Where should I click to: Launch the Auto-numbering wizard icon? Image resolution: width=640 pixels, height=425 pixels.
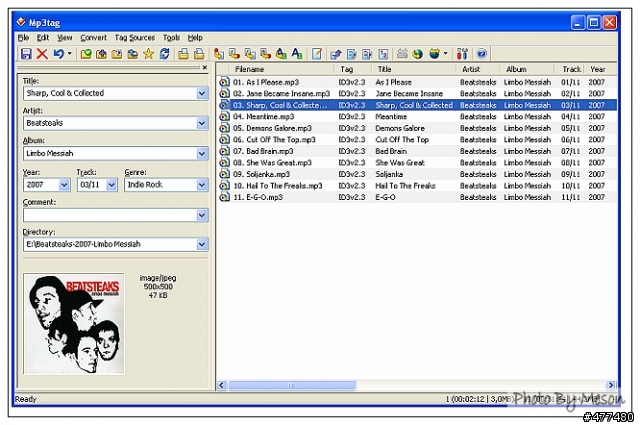(383, 54)
